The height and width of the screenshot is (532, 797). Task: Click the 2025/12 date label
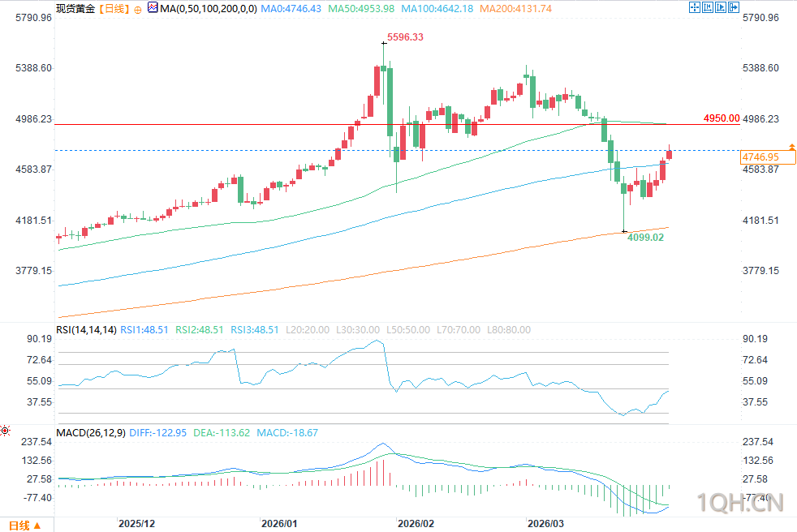[x=136, y=524]
